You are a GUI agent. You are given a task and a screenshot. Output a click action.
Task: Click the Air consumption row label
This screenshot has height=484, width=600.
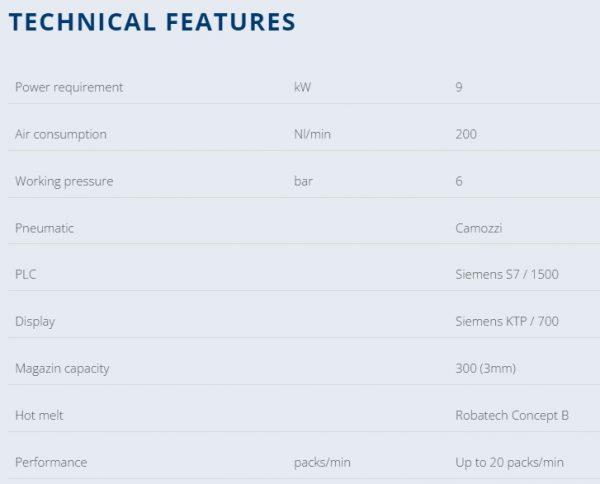point(61,134)
